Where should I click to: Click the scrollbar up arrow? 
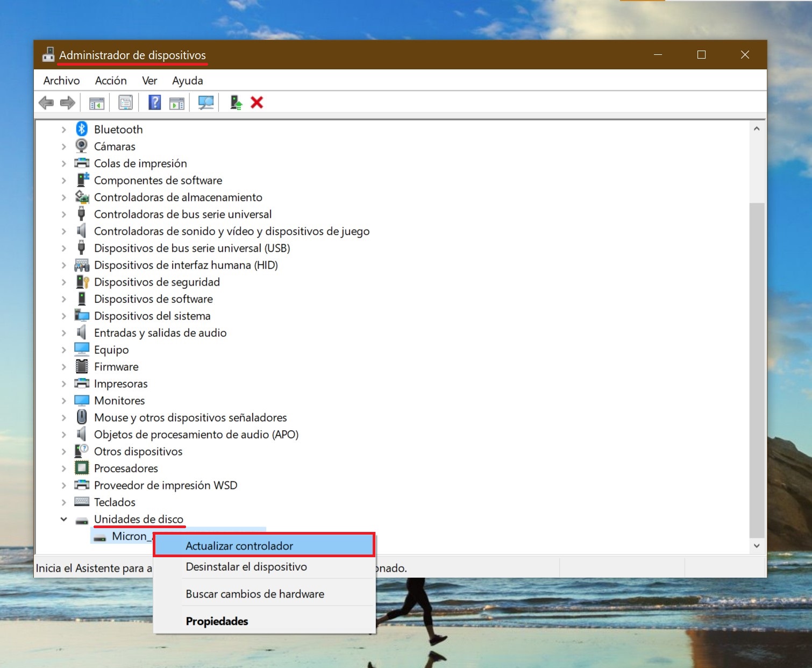tap(757, 129)
